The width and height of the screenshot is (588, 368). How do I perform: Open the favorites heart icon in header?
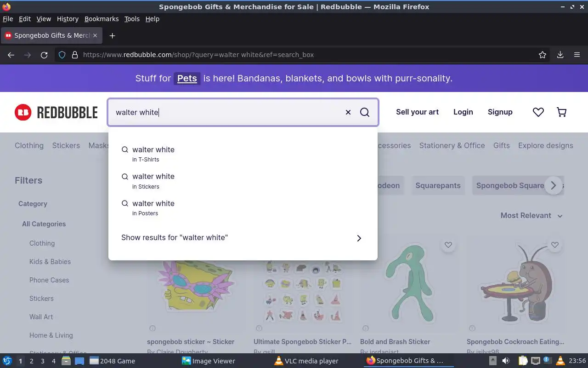point(538,112)
